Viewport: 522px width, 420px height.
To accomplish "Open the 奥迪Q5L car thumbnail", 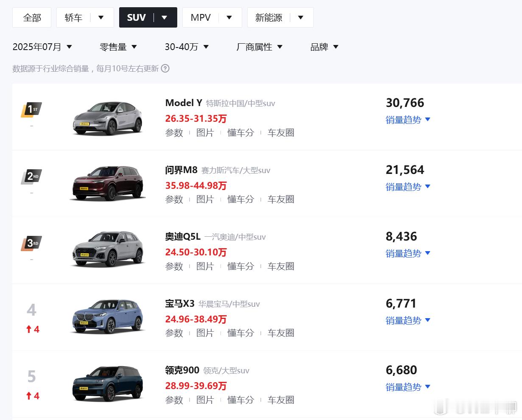I will 108,249.
